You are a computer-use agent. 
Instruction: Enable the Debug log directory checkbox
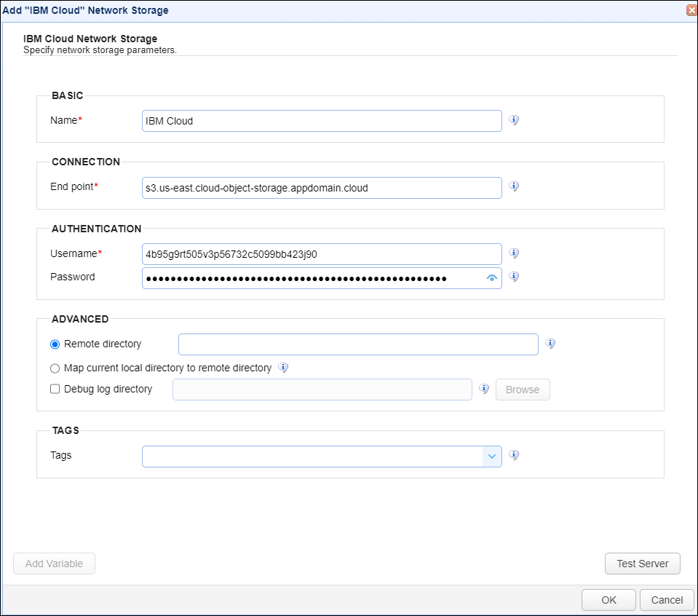click(55, 390)
